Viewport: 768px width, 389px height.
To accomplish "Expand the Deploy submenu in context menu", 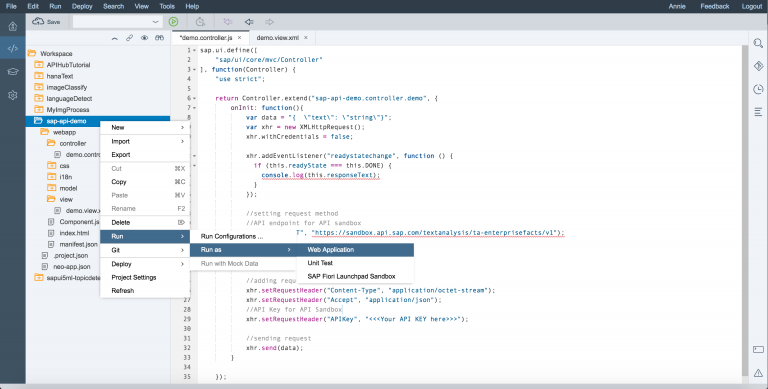I will tap(145, 264).
